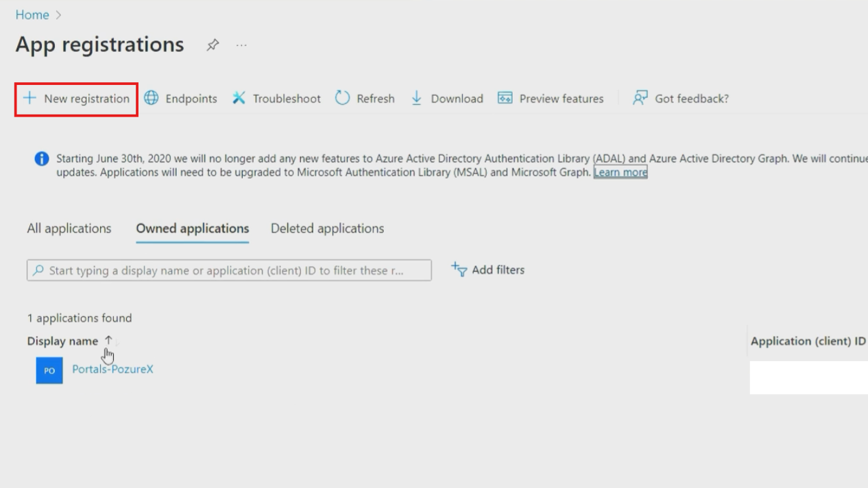Click the Got feedback icon
Screen dimensions: 868x488
pyautogui.click(x=640, y=98)
